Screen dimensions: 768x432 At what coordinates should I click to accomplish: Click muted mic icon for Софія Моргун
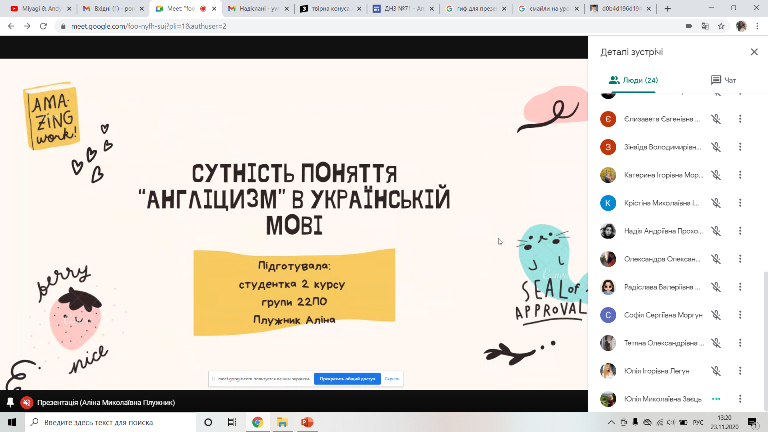pos(716,314)
